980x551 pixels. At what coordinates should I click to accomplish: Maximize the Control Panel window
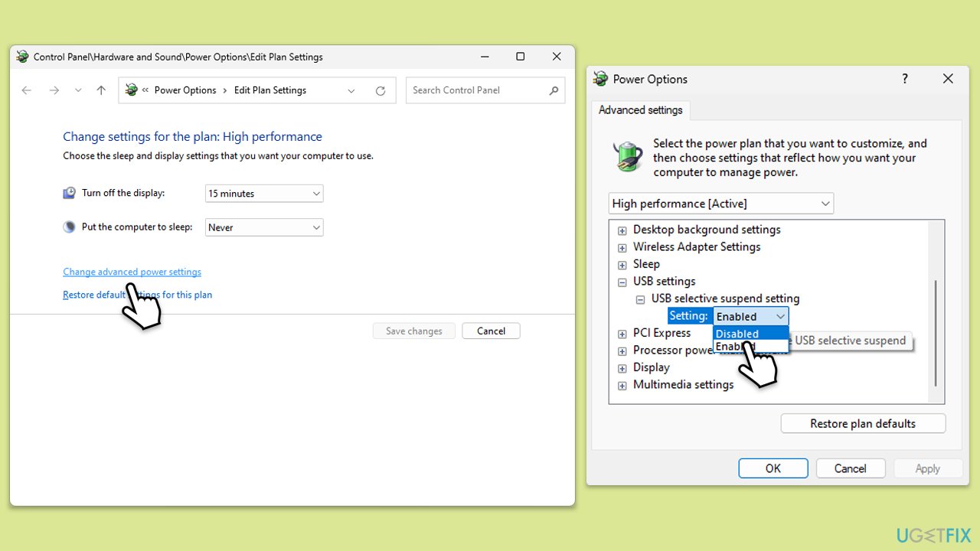point(521,57)
